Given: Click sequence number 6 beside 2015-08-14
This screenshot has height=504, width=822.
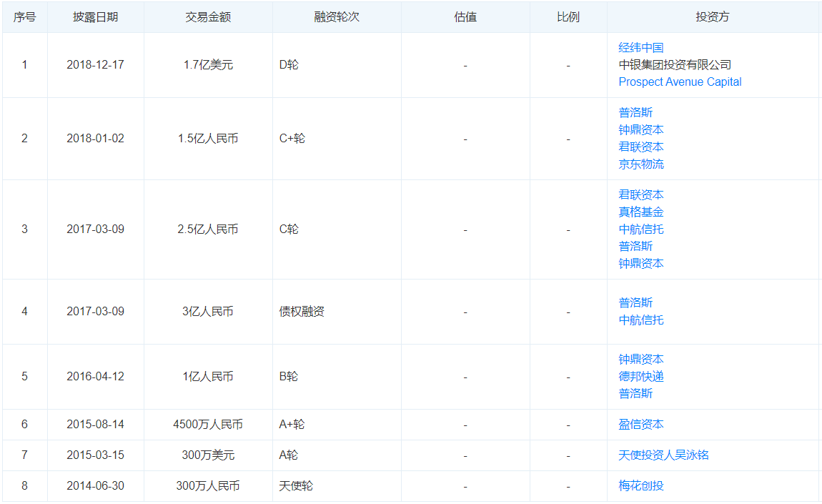Looking at the screenshot, I should coord(24,425).
